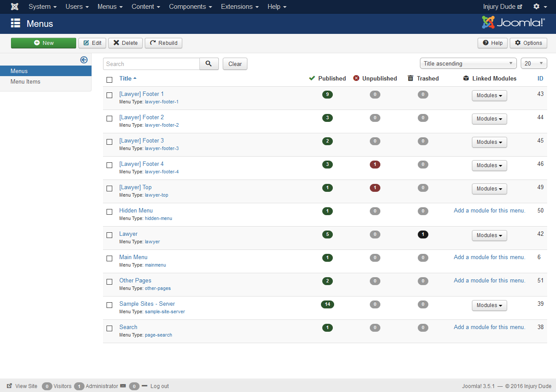Focus the Search text field

pos(151,64)
